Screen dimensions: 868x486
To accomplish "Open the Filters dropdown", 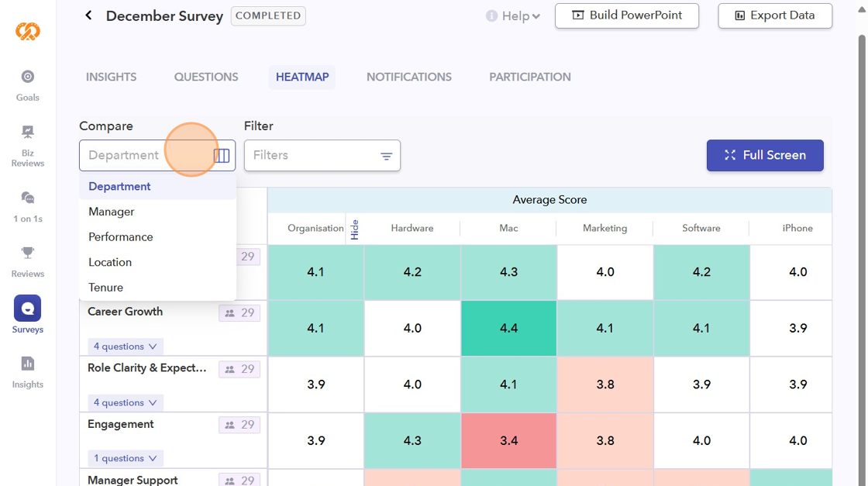I will coord(322,156).
